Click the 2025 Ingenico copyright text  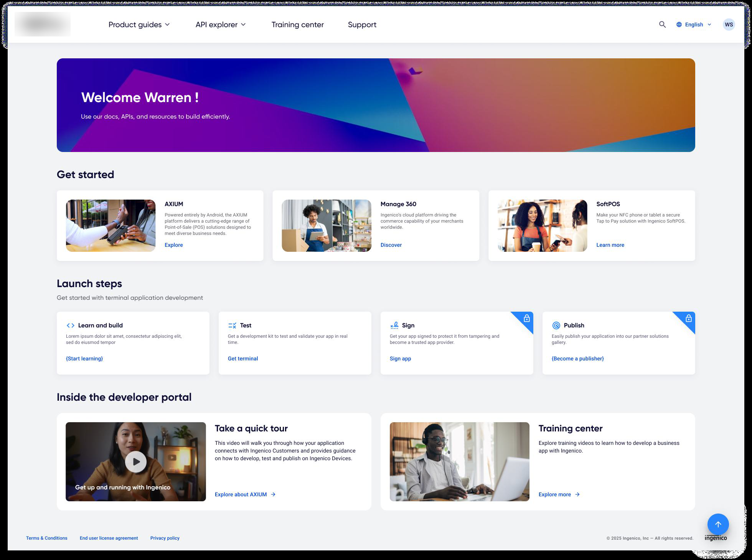pyautogui.click(x=650, y=538)
